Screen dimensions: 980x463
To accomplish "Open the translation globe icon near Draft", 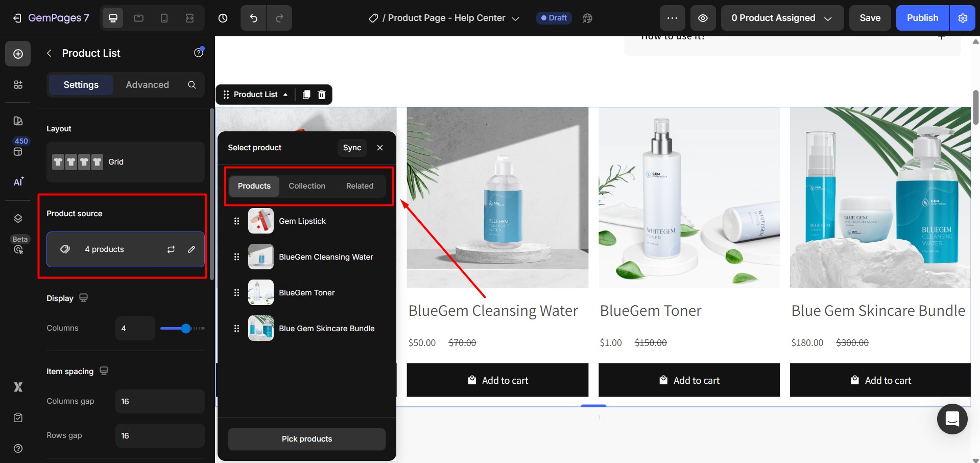I will click(587, 18).
